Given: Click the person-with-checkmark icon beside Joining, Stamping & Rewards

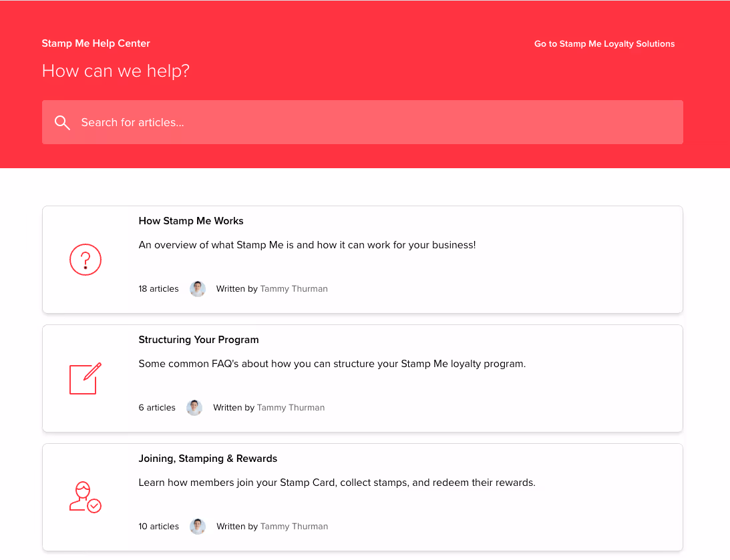Looking at the screenshot, I should tap(85, 497).
